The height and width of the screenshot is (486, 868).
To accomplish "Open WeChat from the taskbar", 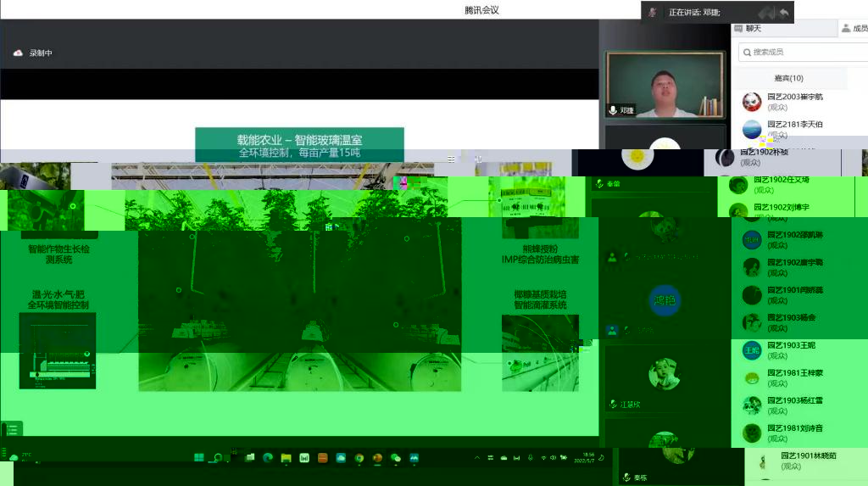I will pyautogui.click(x=396, y=458).
